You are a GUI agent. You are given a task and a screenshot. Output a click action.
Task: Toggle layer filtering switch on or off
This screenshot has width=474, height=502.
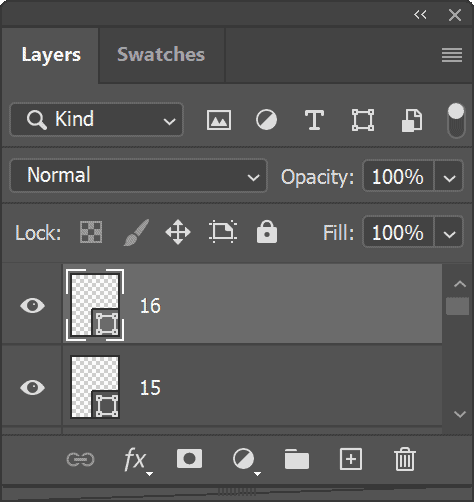[x=456, y=120]
